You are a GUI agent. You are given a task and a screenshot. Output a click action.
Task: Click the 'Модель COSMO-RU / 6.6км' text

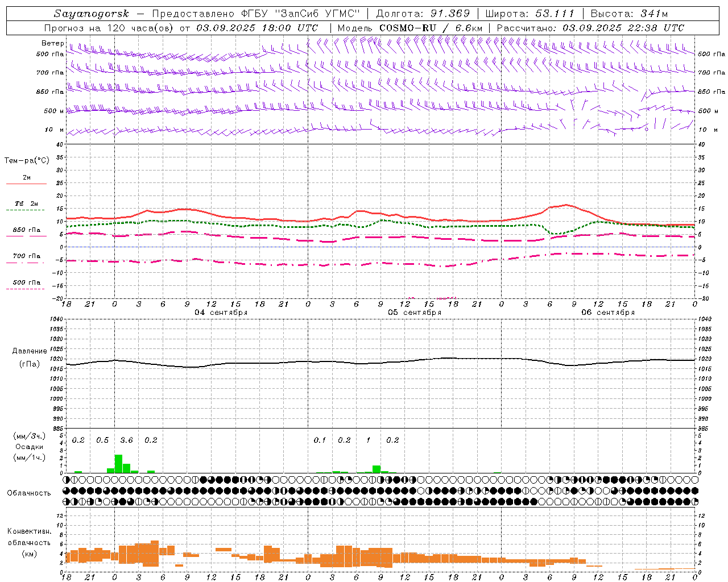(409, 28)
